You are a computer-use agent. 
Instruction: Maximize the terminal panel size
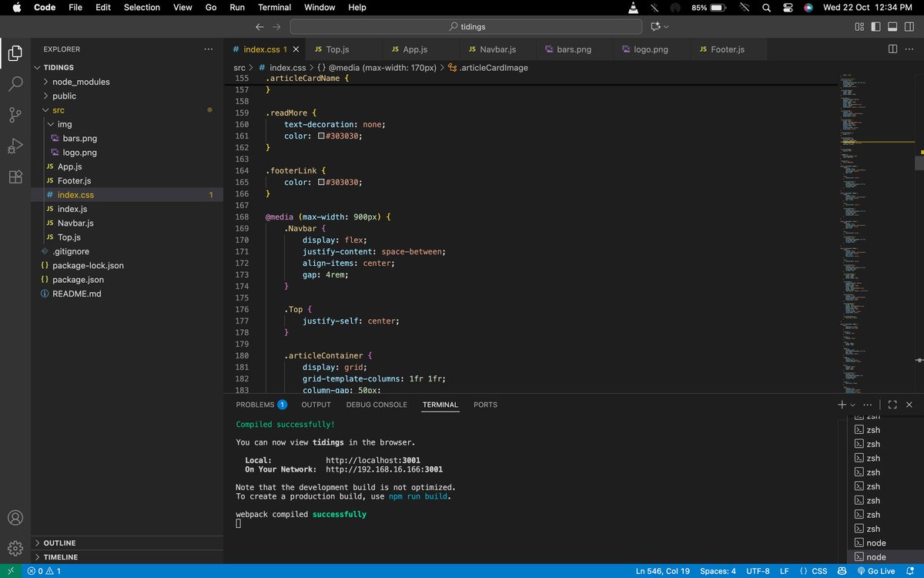(x=892, y=405)
